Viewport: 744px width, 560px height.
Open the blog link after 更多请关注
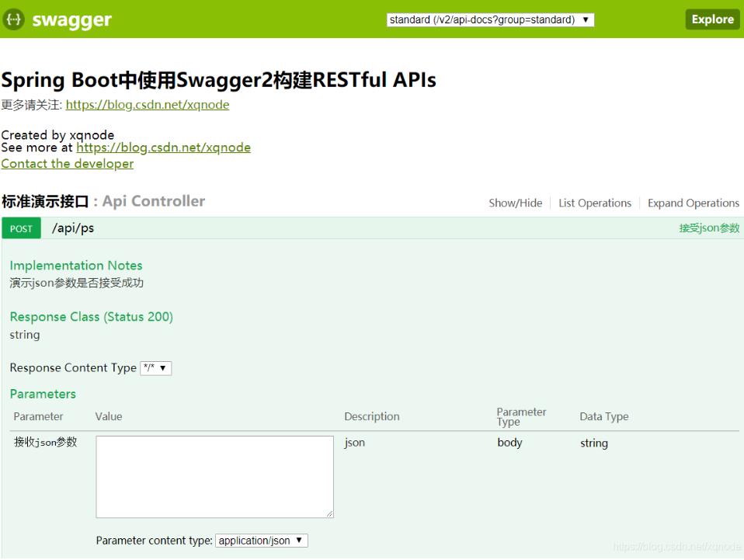pos(148,104)
